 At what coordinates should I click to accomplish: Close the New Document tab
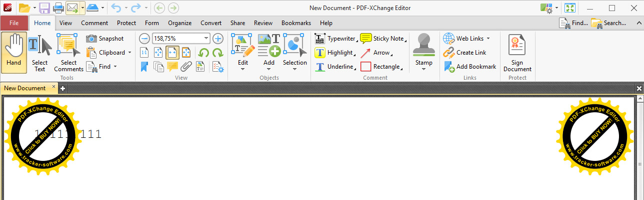point(54,87)
